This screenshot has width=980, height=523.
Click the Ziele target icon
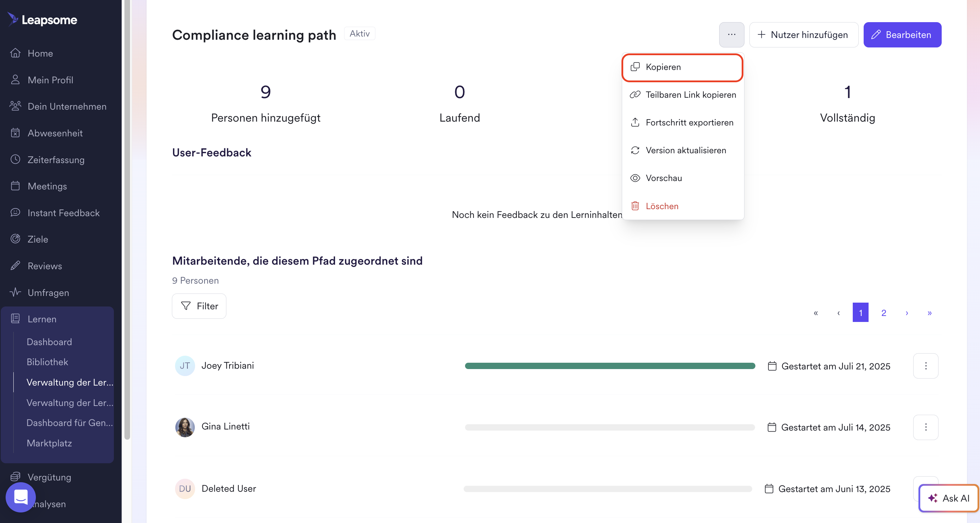pos(15,239)
